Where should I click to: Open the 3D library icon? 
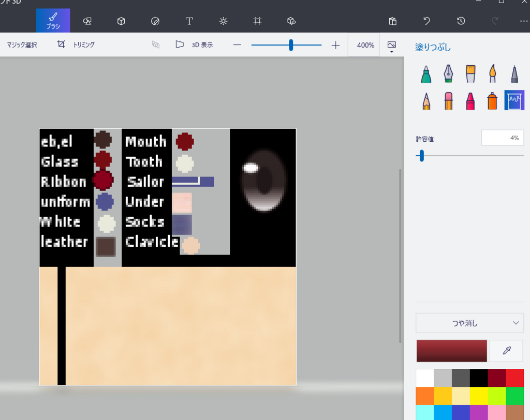291,21
